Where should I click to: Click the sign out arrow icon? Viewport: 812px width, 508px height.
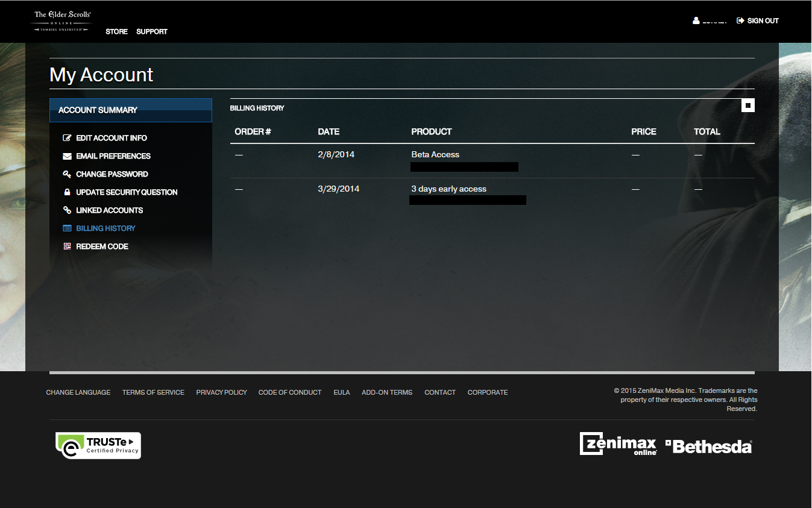tap(740, 20)
